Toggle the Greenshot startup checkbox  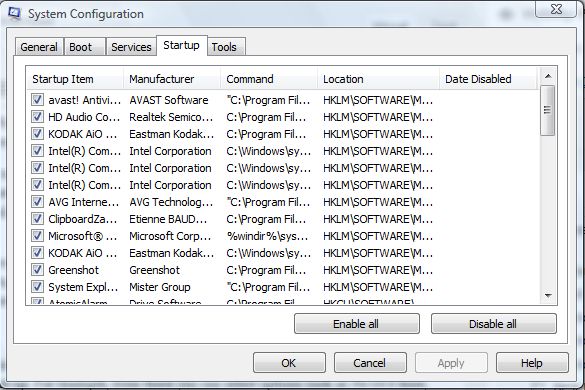(37, 270)
